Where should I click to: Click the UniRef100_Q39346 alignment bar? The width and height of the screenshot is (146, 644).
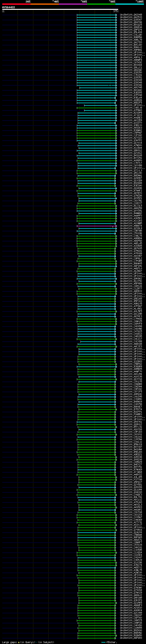point(97,85)
